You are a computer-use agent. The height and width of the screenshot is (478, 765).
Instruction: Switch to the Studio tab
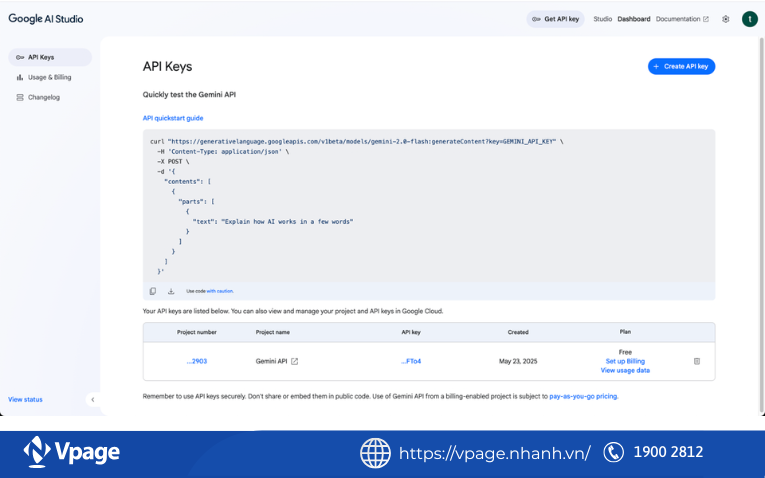603,19
